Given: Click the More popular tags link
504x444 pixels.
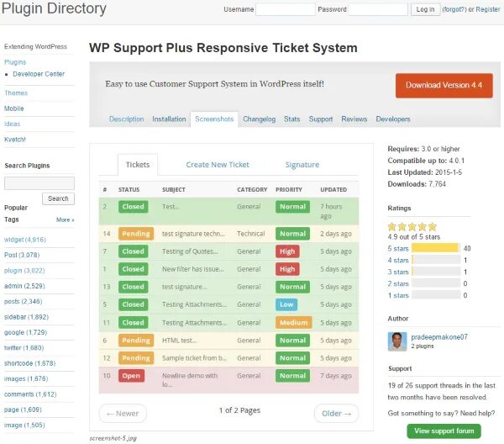Looking at the screenshot, I should point(65,219).
